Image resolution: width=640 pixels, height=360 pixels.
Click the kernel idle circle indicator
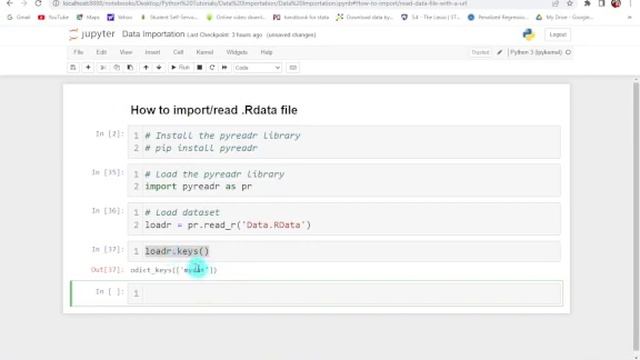click(568, 52)
